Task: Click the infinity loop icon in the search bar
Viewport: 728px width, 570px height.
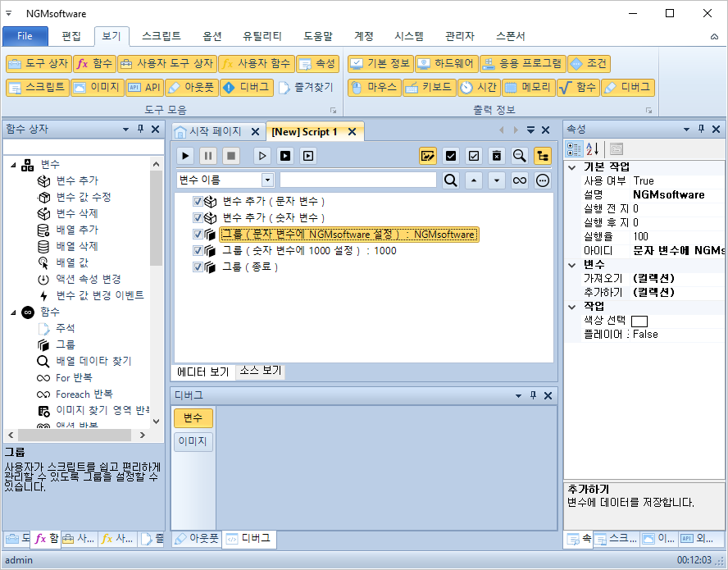Action: point(520,180)
